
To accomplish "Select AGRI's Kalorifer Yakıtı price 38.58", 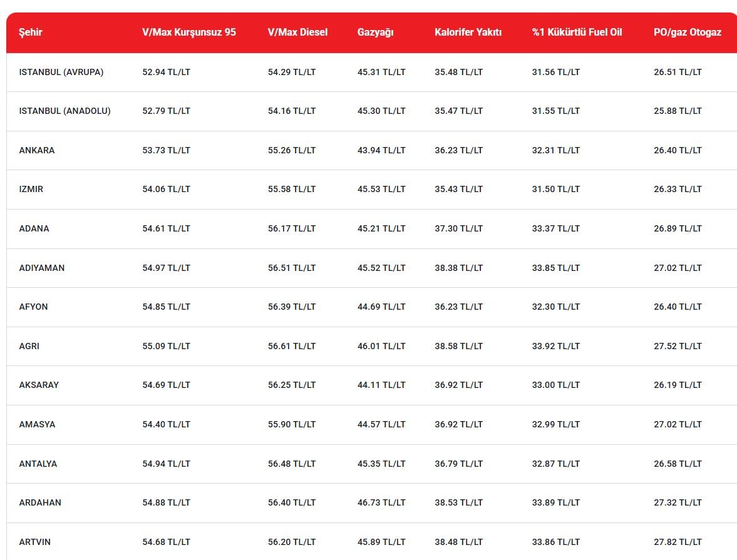I will 458,346.
